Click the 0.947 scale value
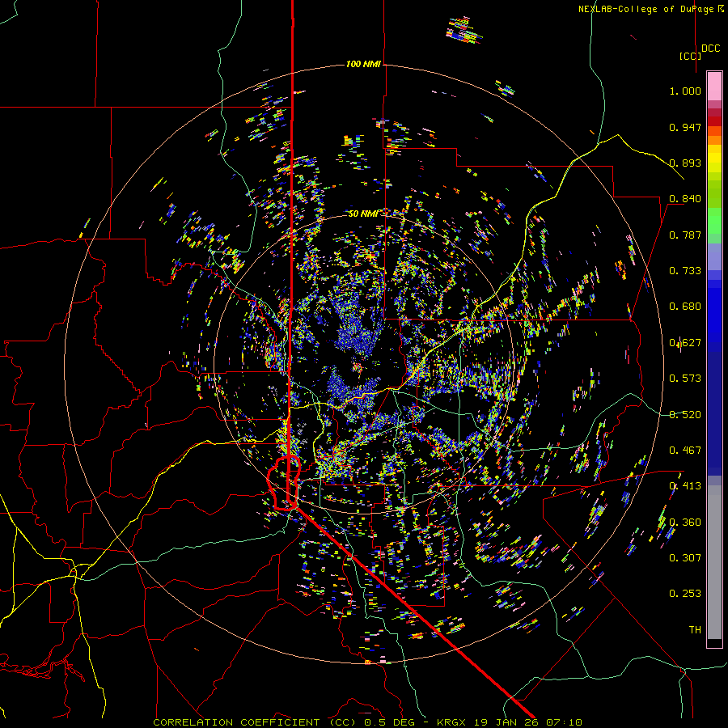The width and height of the screenshot is (728, 728). click(x=685, y=127)
